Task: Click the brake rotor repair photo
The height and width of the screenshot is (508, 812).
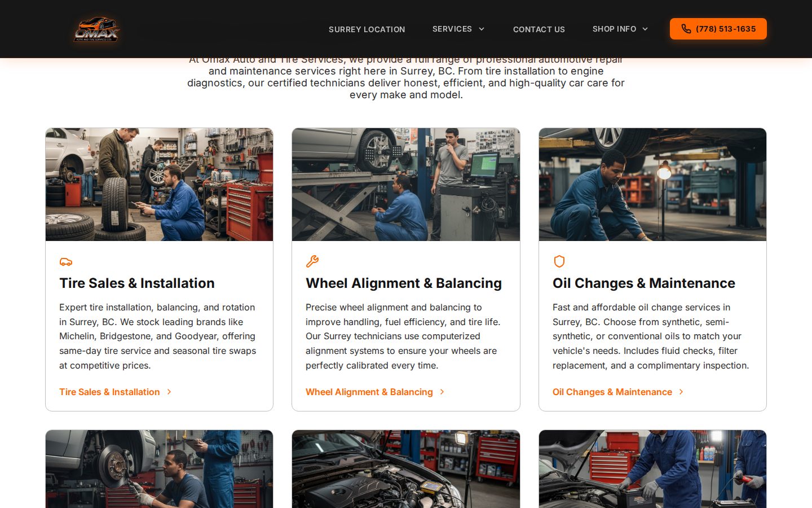Action: pos(160,469)
